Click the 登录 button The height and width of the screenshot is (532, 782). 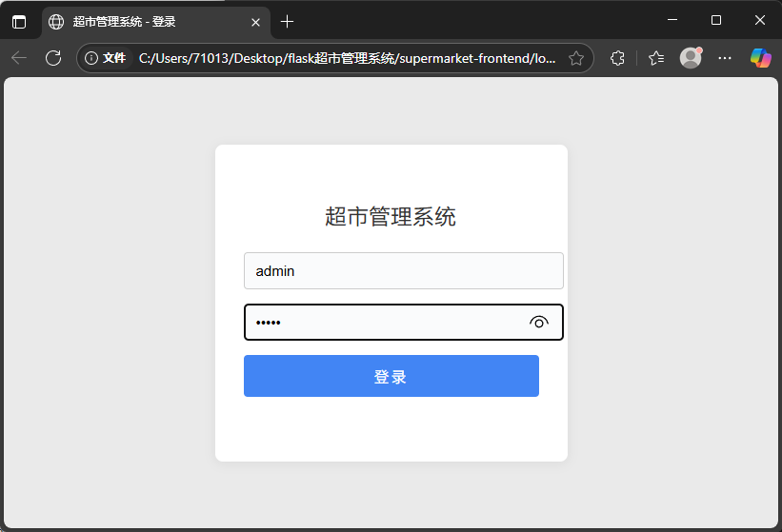point(391,376)
